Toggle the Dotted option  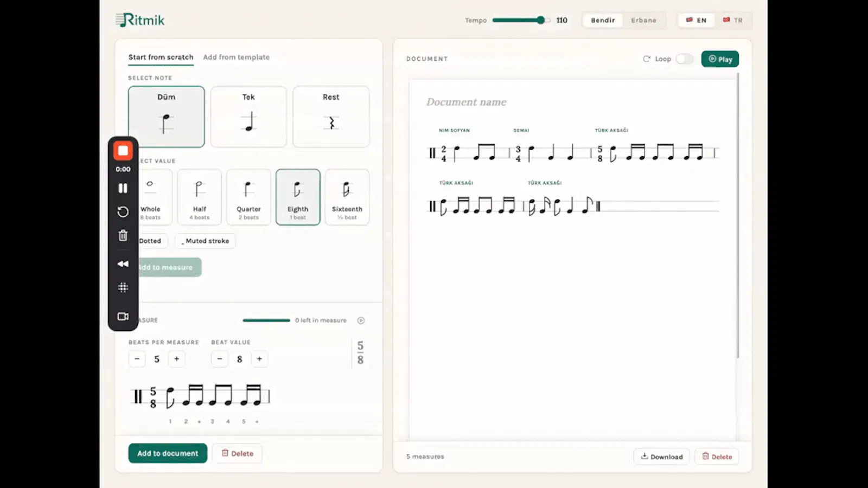(151, 241)
